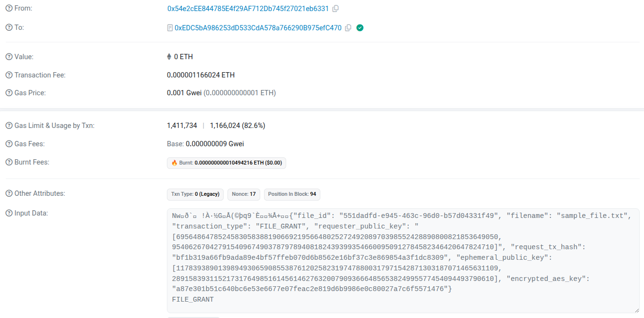Click help icon next to Transaction Fee
The width and height of the screenshot is (644, 318).
click(9, 75)
